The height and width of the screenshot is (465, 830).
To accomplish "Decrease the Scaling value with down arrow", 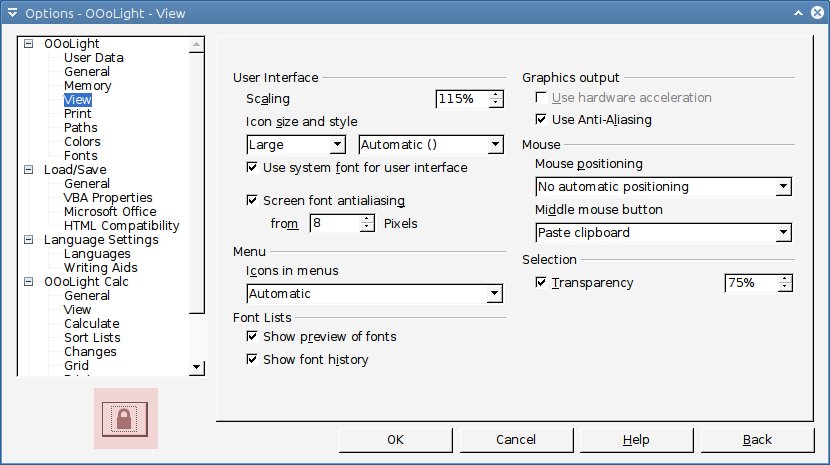I will 496,103.
